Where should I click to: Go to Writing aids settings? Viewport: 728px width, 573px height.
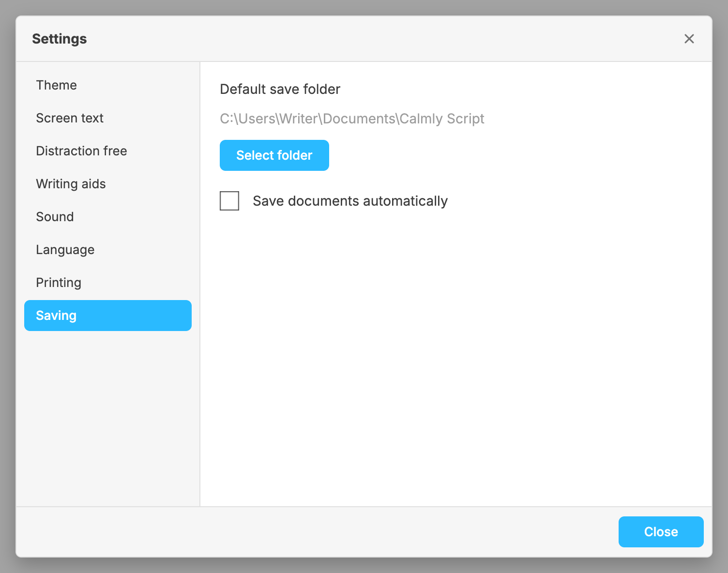point(108,184)
